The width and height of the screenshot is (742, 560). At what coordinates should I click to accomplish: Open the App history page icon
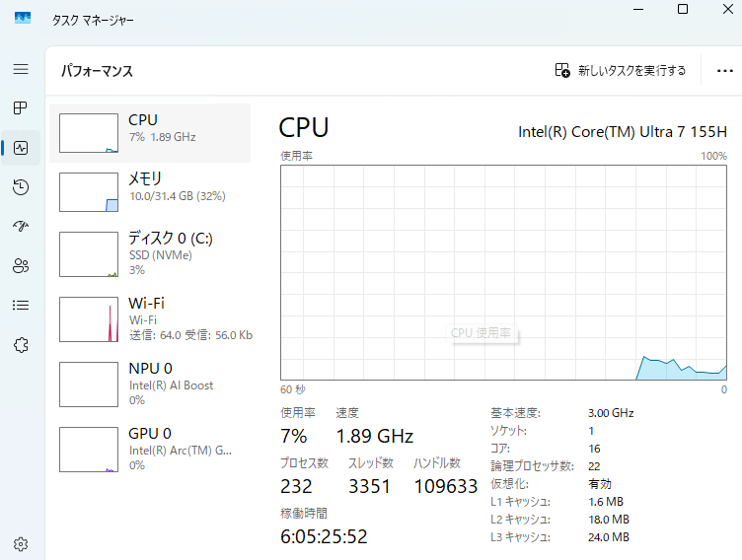point(21,187)
